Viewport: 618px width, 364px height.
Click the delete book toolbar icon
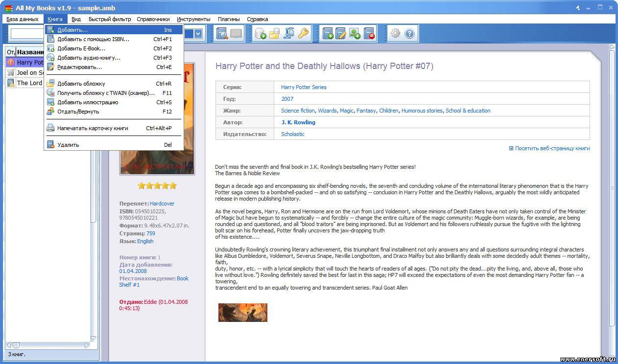(369, 34)
